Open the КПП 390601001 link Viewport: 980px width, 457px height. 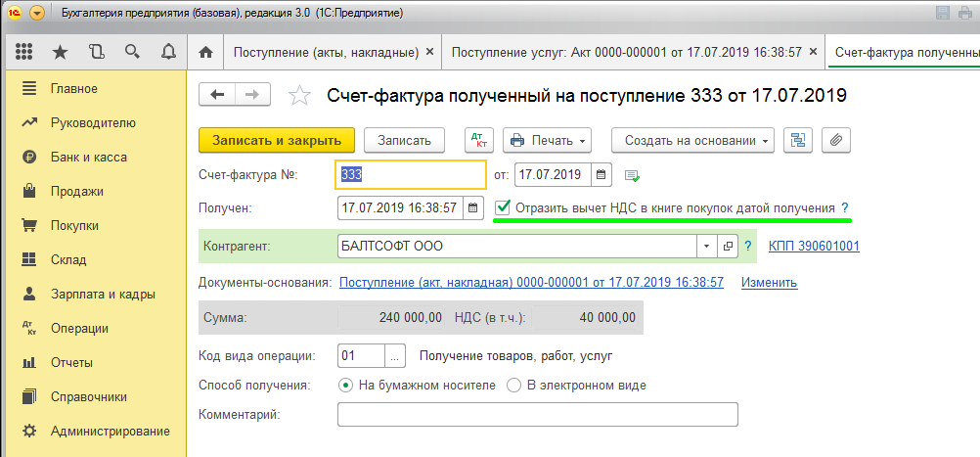(x=814, y=247)
